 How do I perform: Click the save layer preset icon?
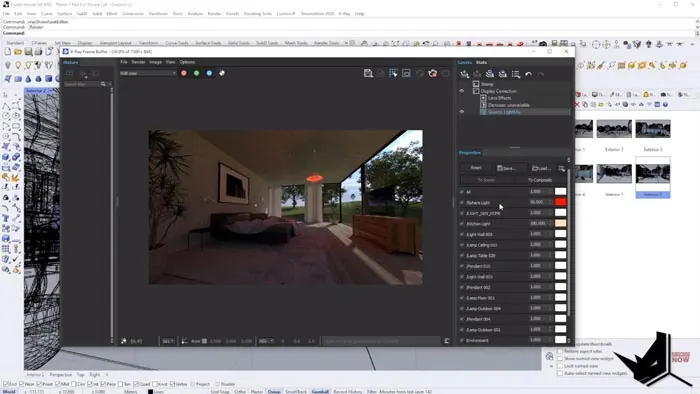490,74
